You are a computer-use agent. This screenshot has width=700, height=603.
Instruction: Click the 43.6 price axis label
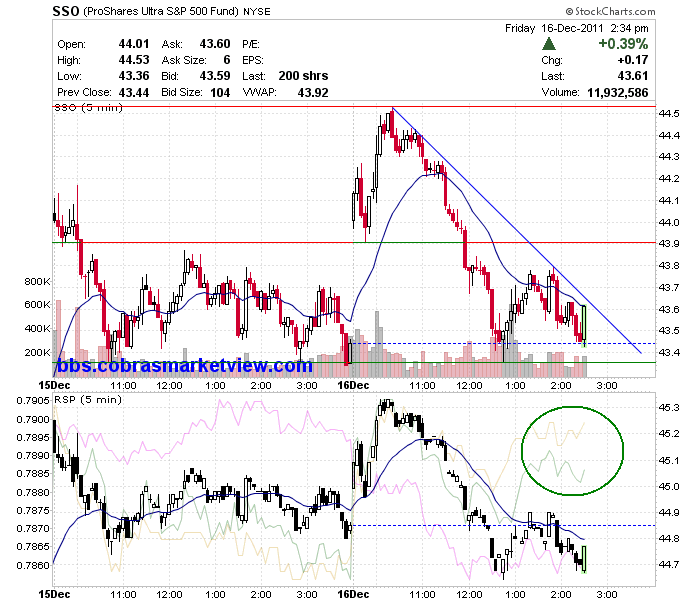click(669, 309)
